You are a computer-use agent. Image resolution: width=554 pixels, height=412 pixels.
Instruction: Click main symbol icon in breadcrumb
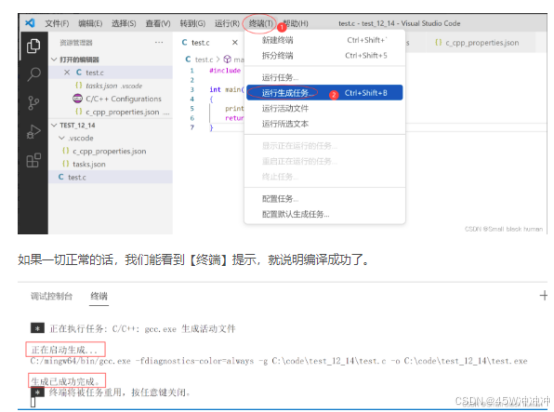point(228,59)
